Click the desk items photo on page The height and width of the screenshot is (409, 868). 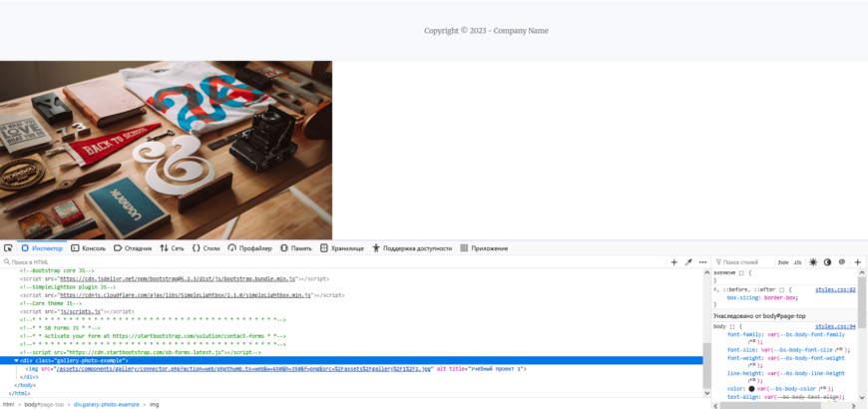coord(166,150)
